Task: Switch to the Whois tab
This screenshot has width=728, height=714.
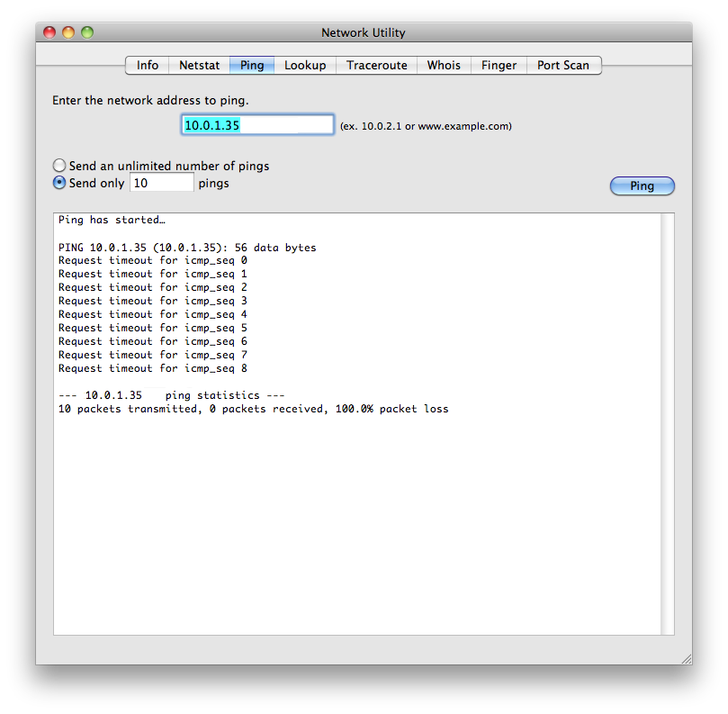Action: coord(444,65)
